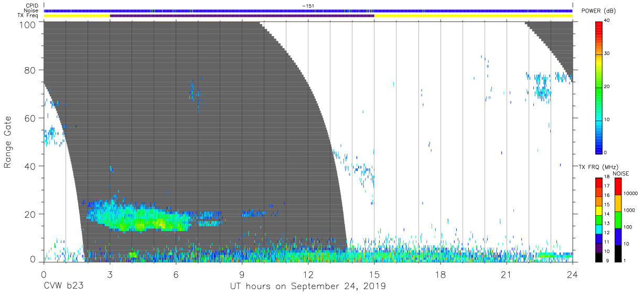Click the POWER (dB) legend title
The image size is (644, 297).
coord(598,12)
